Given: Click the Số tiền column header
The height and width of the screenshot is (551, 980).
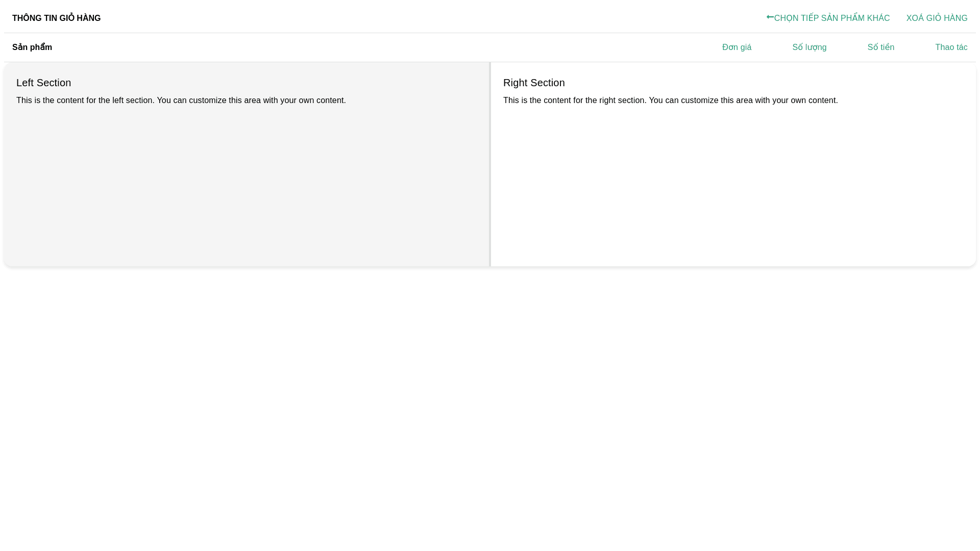Looking at the screenshot, I should (880, 47).
